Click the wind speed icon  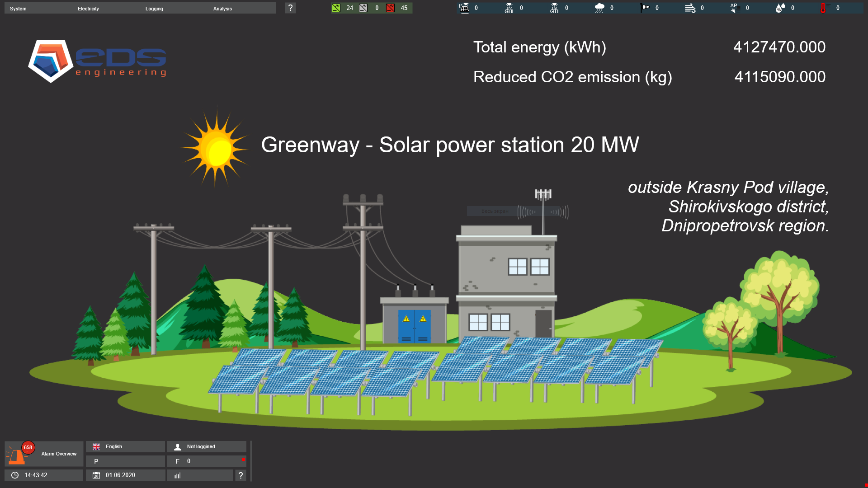[690, 8]
